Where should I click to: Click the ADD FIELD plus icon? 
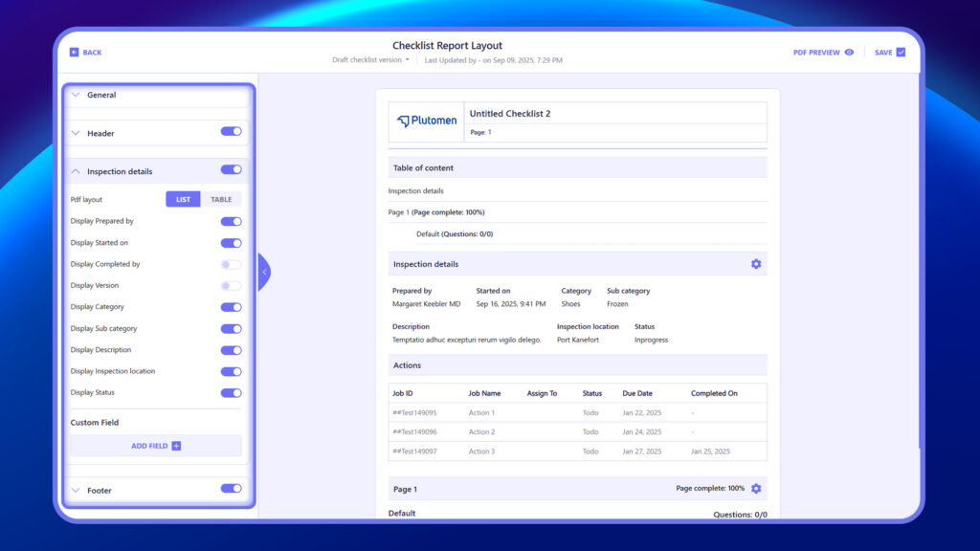click(176, 446)
